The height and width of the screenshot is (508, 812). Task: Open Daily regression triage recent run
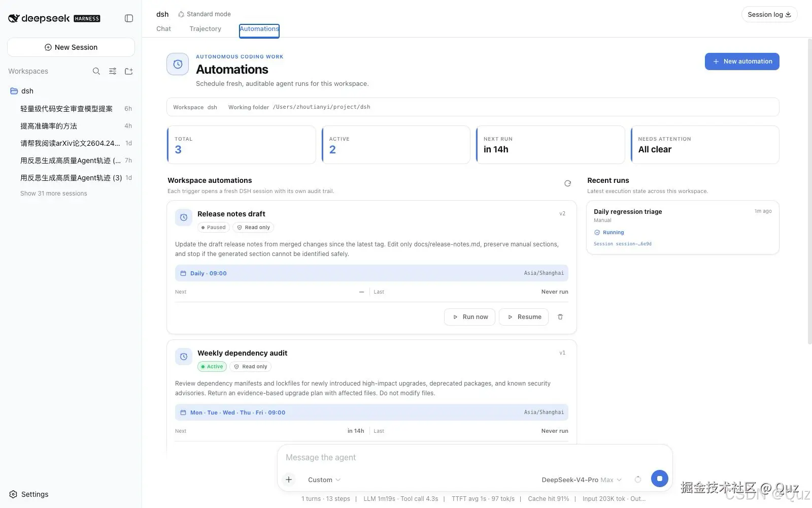tap(683, 228)
